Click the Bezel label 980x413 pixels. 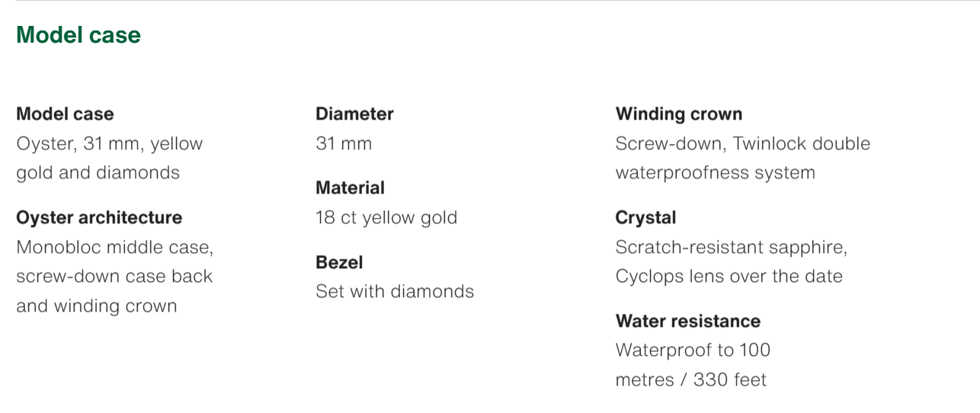[339, 263]
